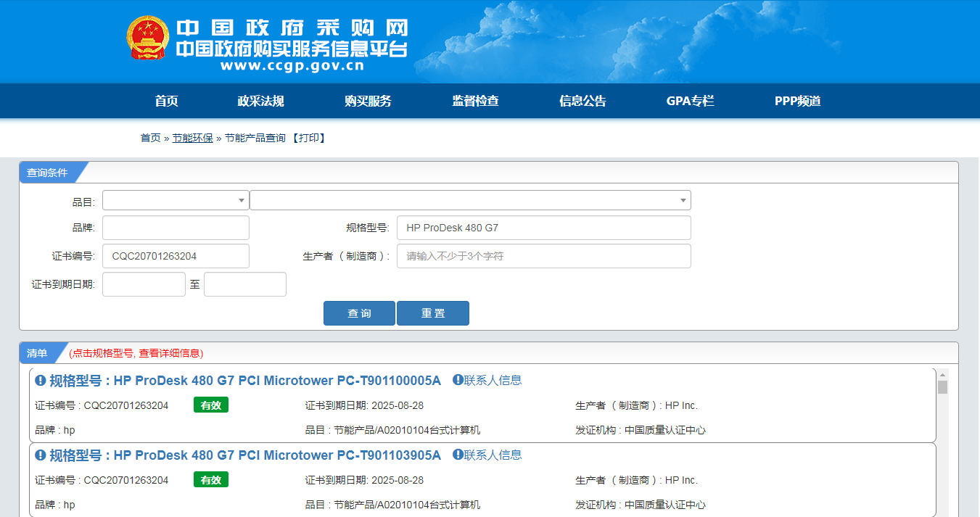Click 首页 breadcrumb link
Screen dimensions: 980x517
pyautogui.click(x=150, y=138)
